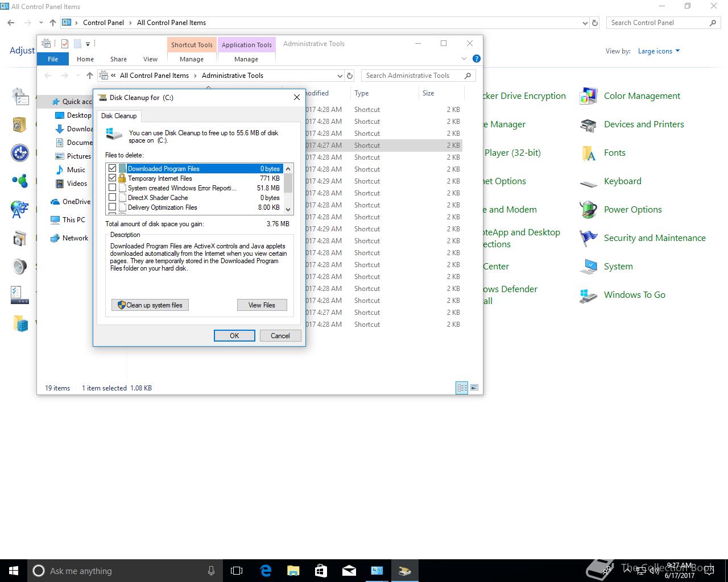
Task: Tick the System created Windows Error Reporting checkbox
Action: click(112, 188)
